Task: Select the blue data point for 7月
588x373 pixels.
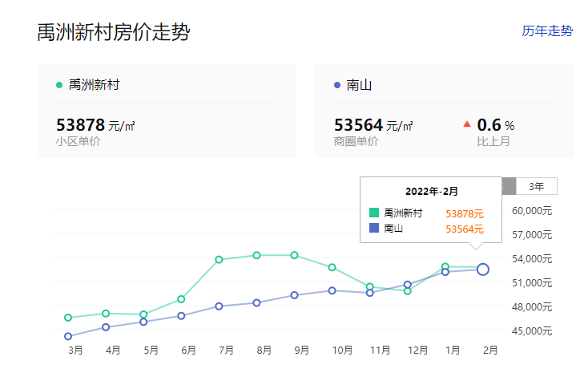Action: coord(219,306)
